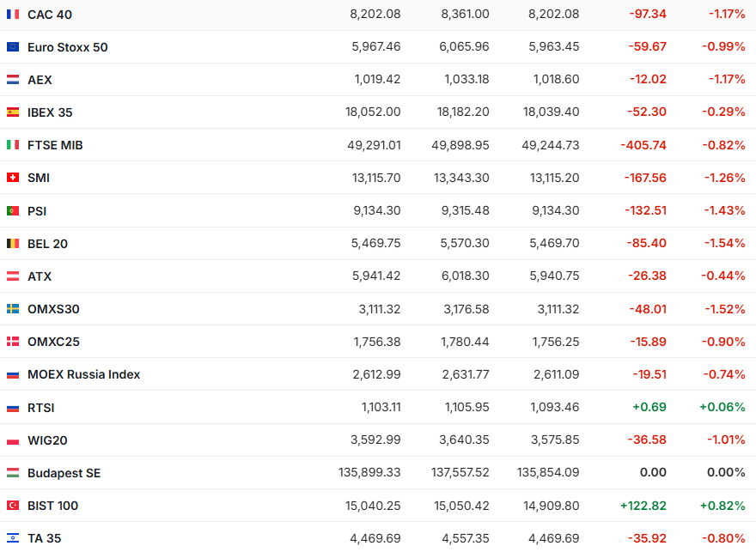Click the Israeli flag beside TA 35
756x552 pixels.
13,538
